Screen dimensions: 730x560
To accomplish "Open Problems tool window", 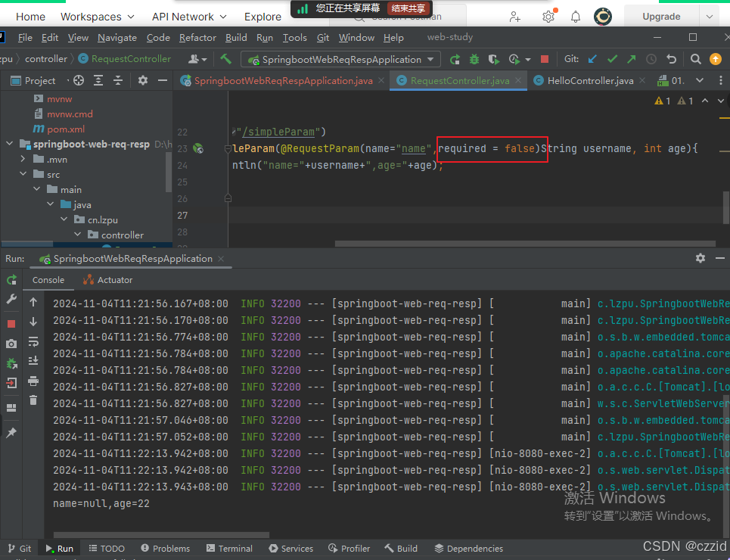I will (x=165, y=549).
